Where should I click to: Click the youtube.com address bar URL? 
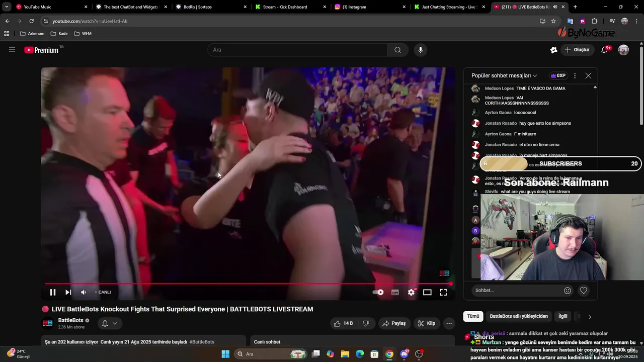[90, 21]
